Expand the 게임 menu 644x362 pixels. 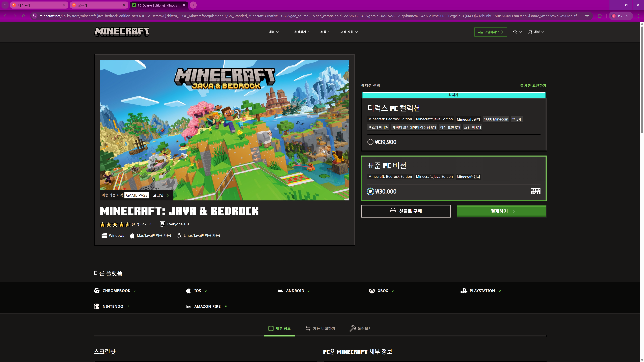(x=274, y=32)
